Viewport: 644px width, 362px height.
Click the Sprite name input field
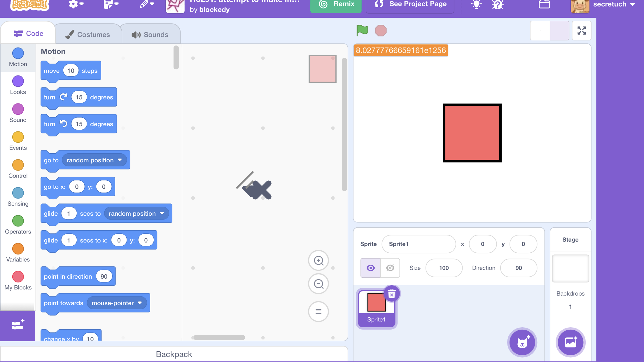419,244
